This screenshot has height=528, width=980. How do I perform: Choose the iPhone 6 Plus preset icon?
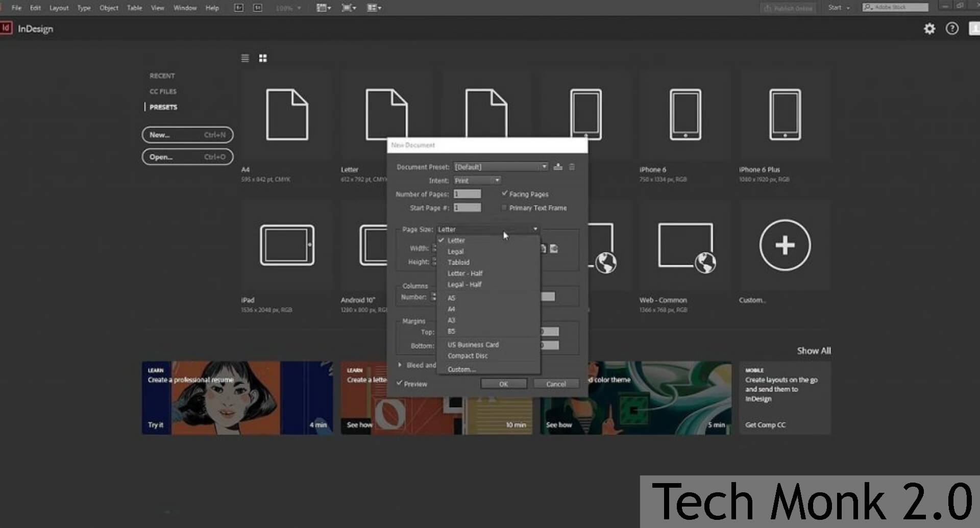tap(785, 114)
